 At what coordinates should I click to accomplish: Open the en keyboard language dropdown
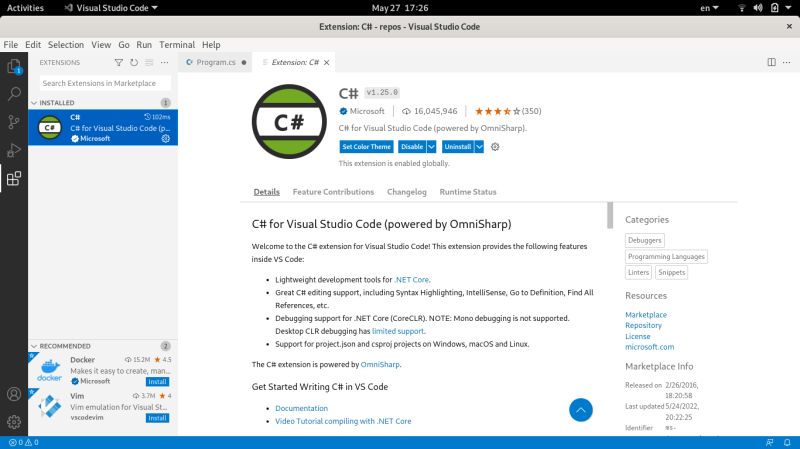tap(709, 8)
